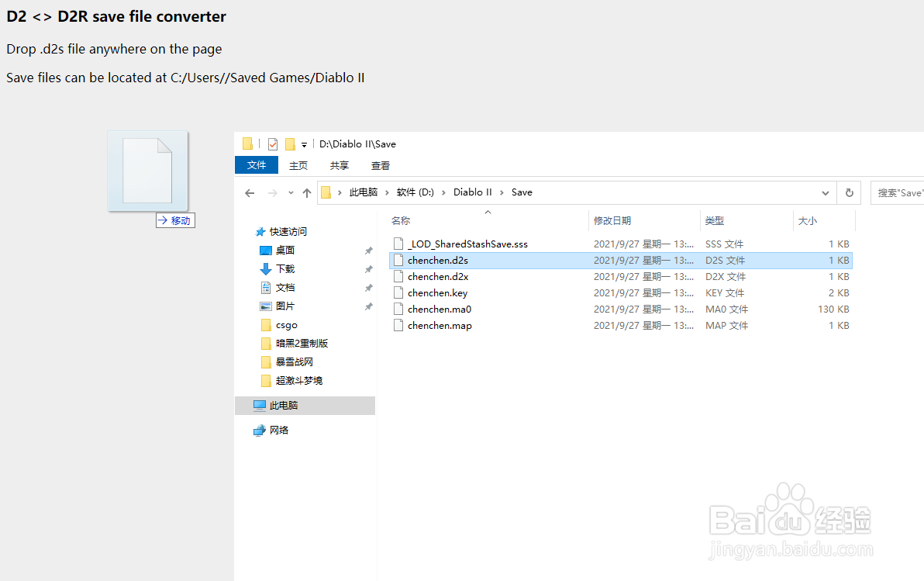
Task: Go up one folder level with the up arrow
Action: 306,193
